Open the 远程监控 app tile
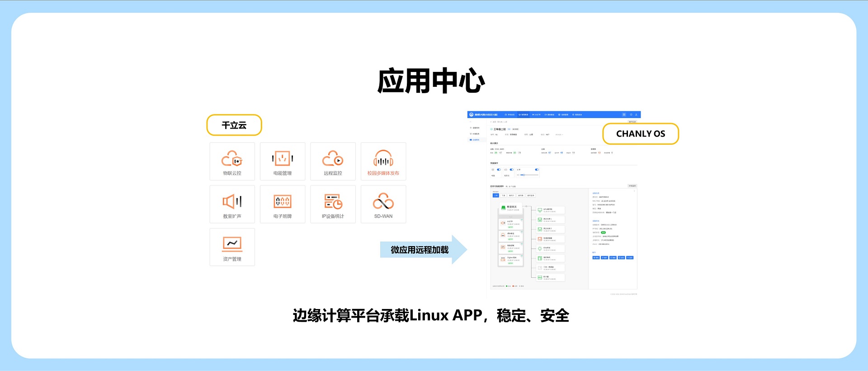 pos(333,161)
